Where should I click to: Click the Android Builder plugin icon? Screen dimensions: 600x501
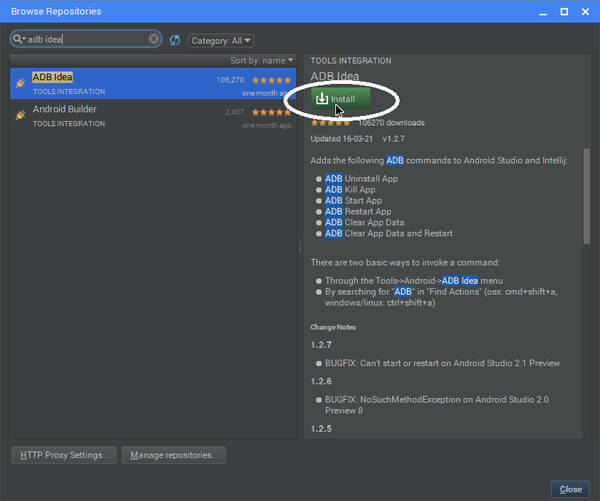(x=20, y=114)
